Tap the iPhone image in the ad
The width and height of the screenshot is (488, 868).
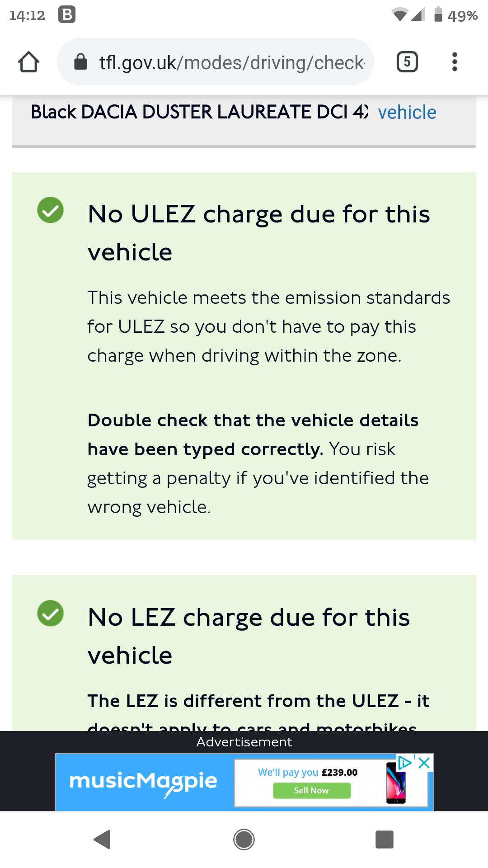(396, 783)
